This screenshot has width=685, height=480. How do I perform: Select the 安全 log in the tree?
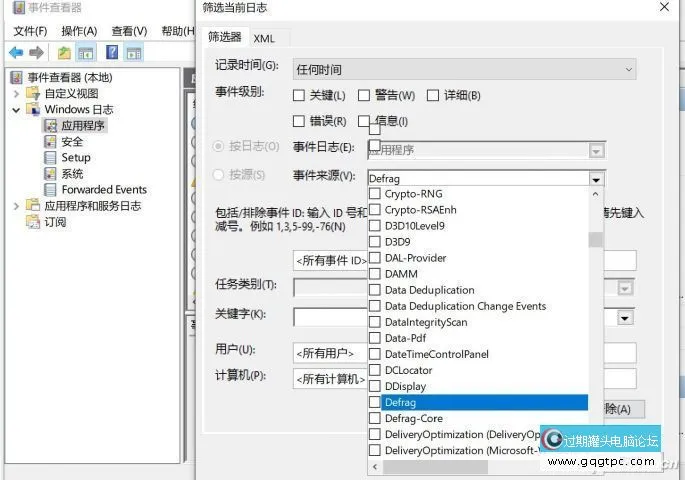tap(72, 142)
